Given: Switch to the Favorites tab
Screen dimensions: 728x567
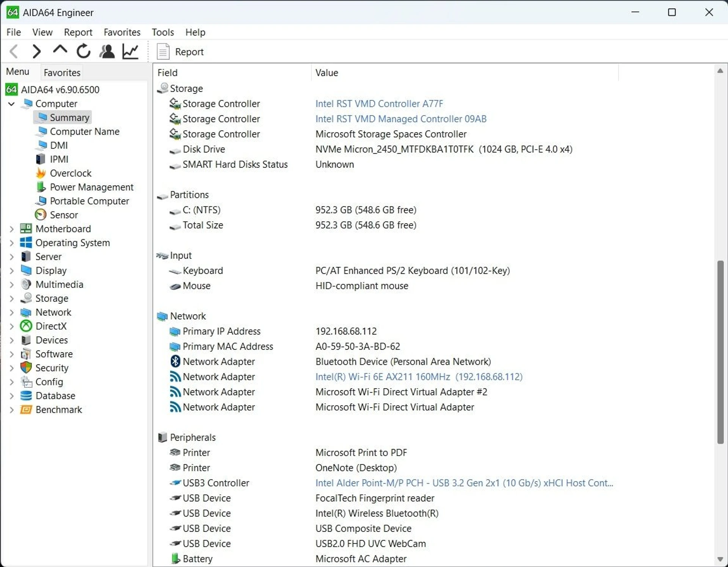Looking at the screenshot, I should [62, 72].
